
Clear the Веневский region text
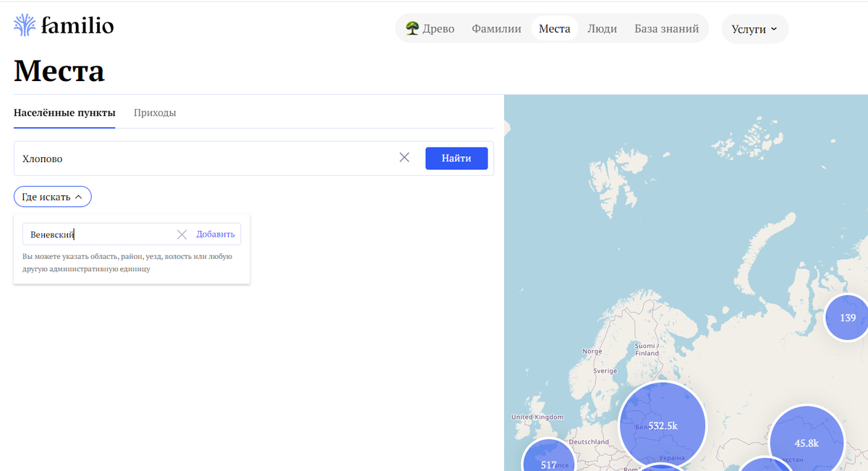[182, 234]
